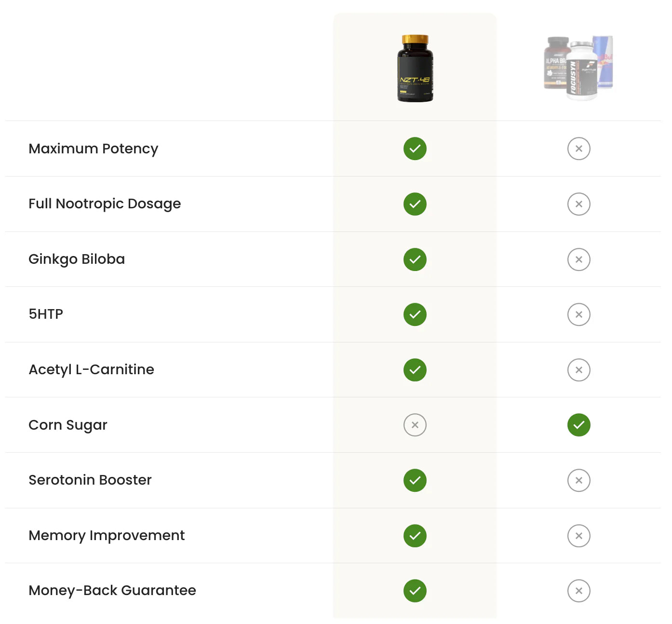Click grey X in Memory Improvement row

[578, 536]
